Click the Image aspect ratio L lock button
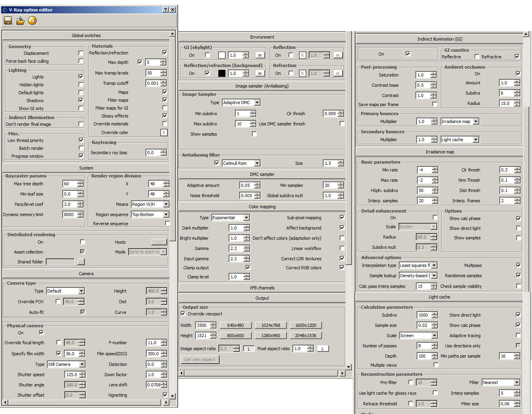Screen dimensions: 532x414 coord(249,349)
